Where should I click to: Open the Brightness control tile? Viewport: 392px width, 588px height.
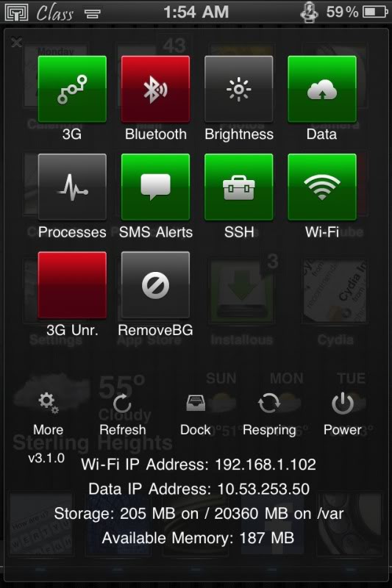pos(238,89)
